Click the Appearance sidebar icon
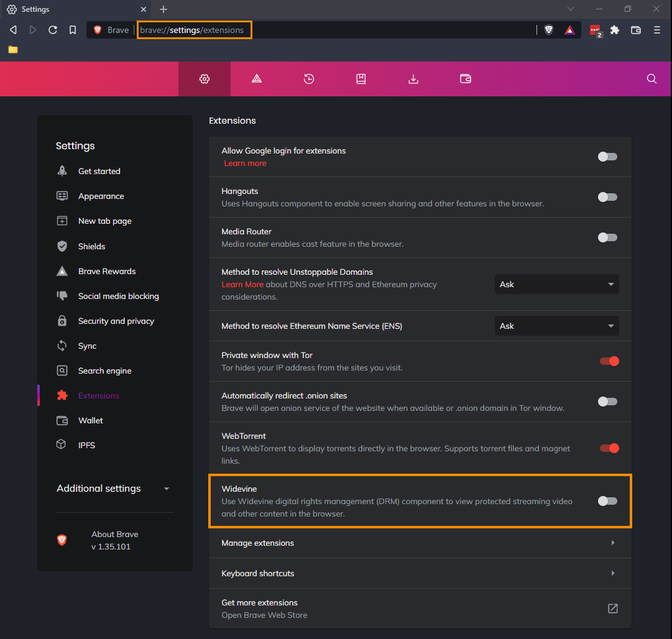 (62, 196)
